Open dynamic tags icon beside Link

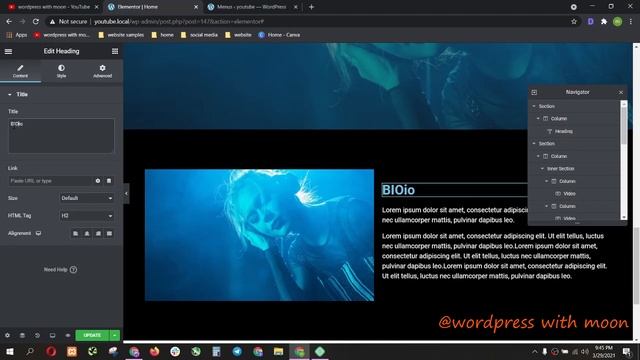click(109, 181)
